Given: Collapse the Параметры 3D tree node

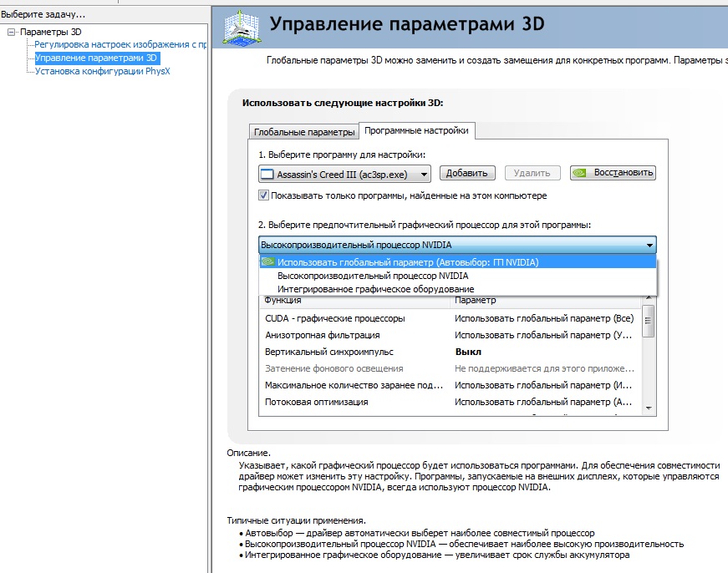Looking at the screenshot, I should pyautogui.click(x=11, y=32).
